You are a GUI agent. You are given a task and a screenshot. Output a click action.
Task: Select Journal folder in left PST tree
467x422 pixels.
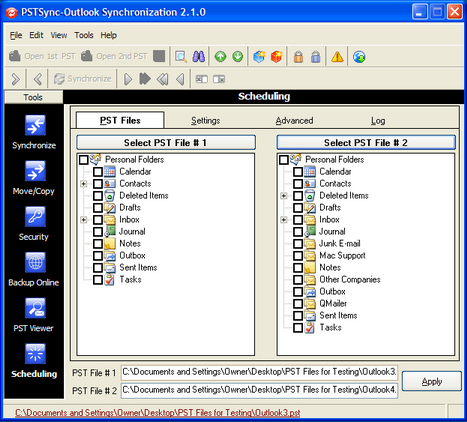[x=132, y=232]
